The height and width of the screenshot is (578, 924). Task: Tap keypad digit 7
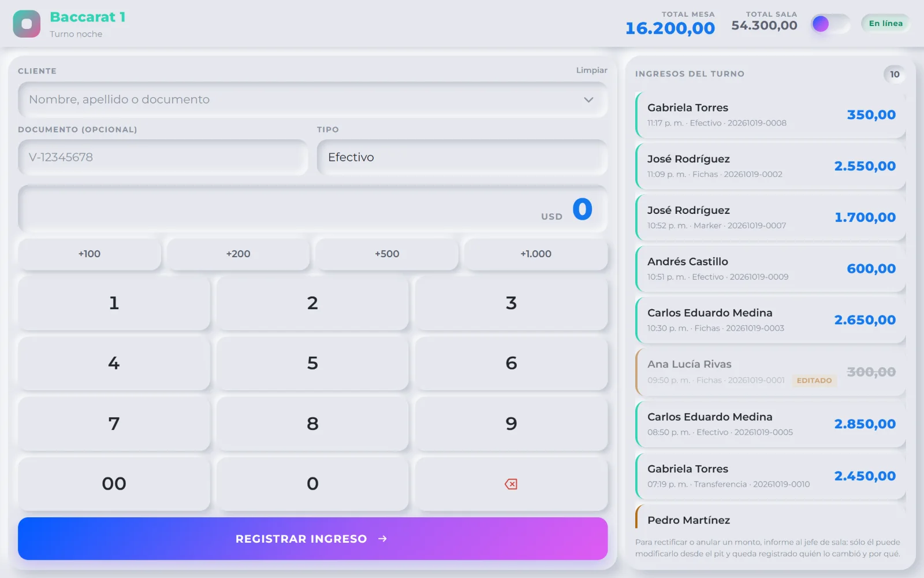114,424
